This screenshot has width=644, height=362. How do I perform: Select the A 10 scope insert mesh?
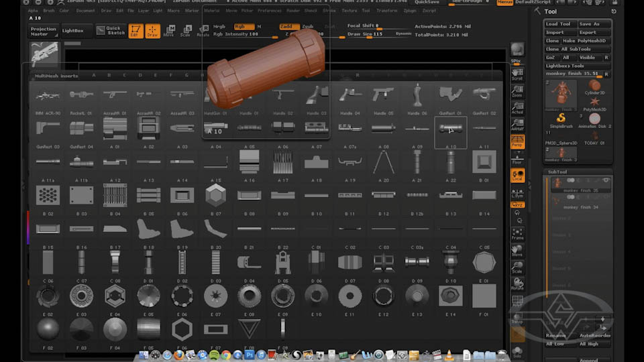click(451, 132)
